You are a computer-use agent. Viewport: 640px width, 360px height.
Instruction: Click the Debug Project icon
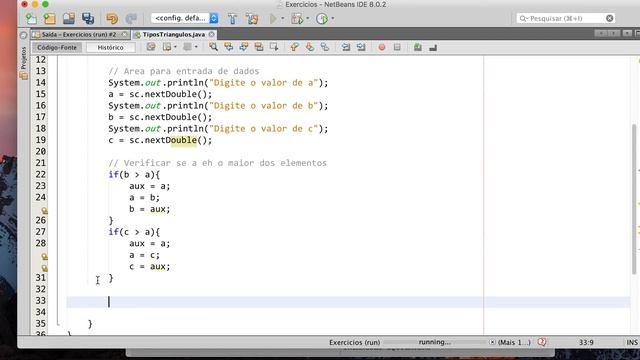click(x=297, y=18)
